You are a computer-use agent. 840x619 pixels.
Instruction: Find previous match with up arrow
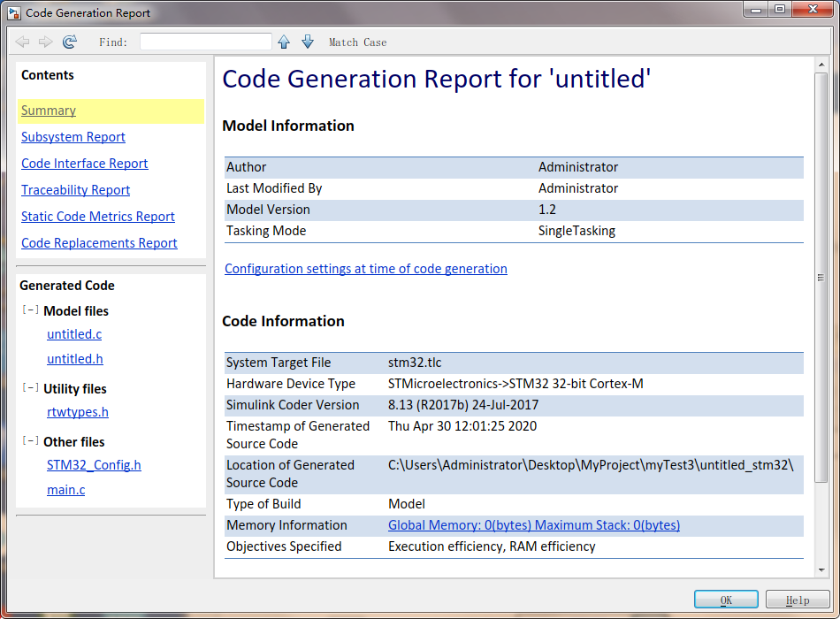click(284, 42)
